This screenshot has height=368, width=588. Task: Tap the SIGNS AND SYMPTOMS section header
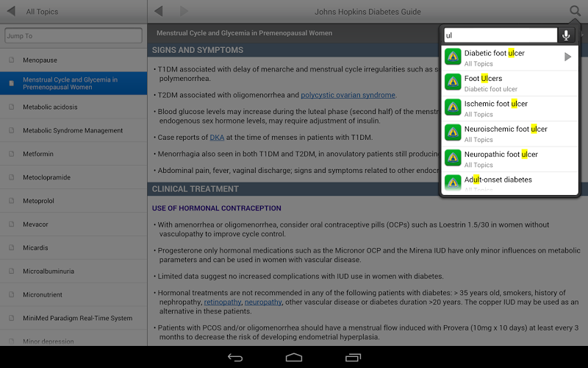coord(198,50)
